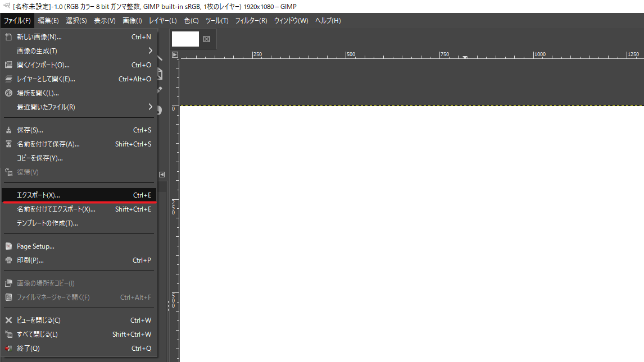Choose 保存(S)... menu entry
The height and width of the screenshot is (362, 644).
pyautogui.click(x=79, y=130)
